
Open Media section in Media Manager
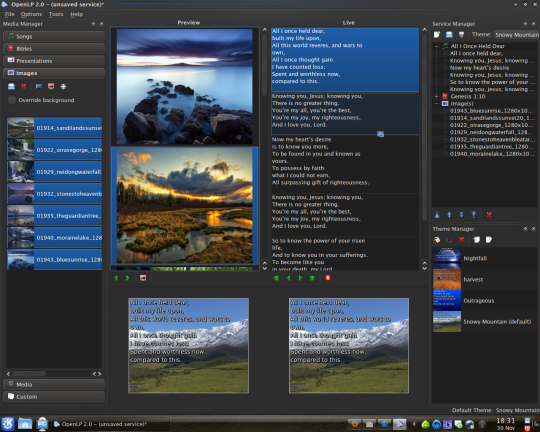pyautogui.click(x=54, y=384)
